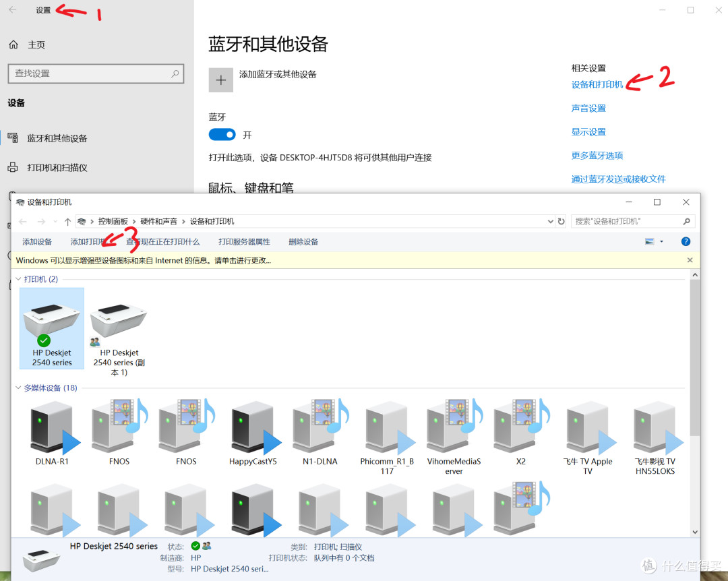
Task: Click the 控制面板 breadcrumb
Action: (x=113, y=222)
